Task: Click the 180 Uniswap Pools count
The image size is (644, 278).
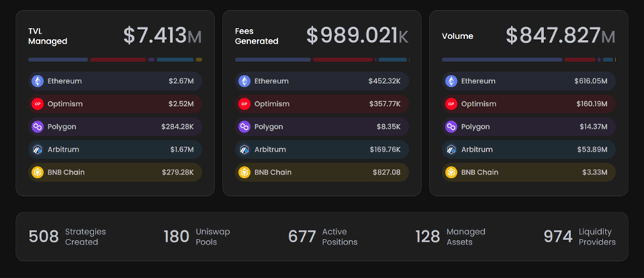Action: tap(176, 237)
